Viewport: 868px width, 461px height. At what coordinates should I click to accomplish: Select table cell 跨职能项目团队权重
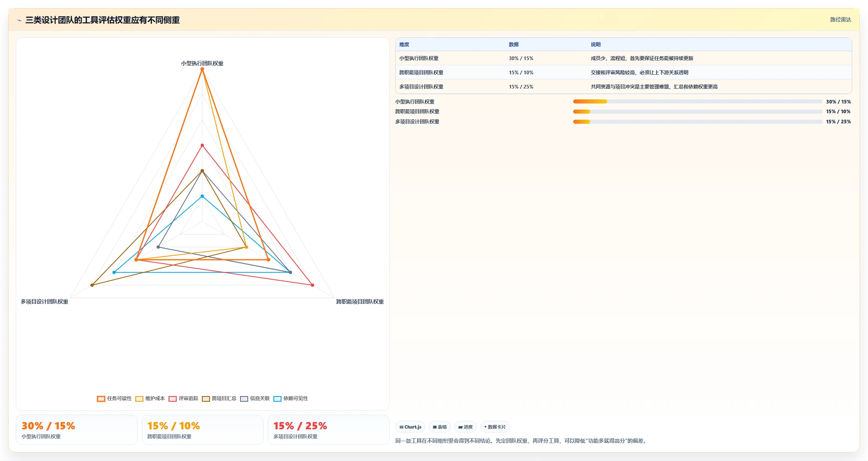pos(421,73)
